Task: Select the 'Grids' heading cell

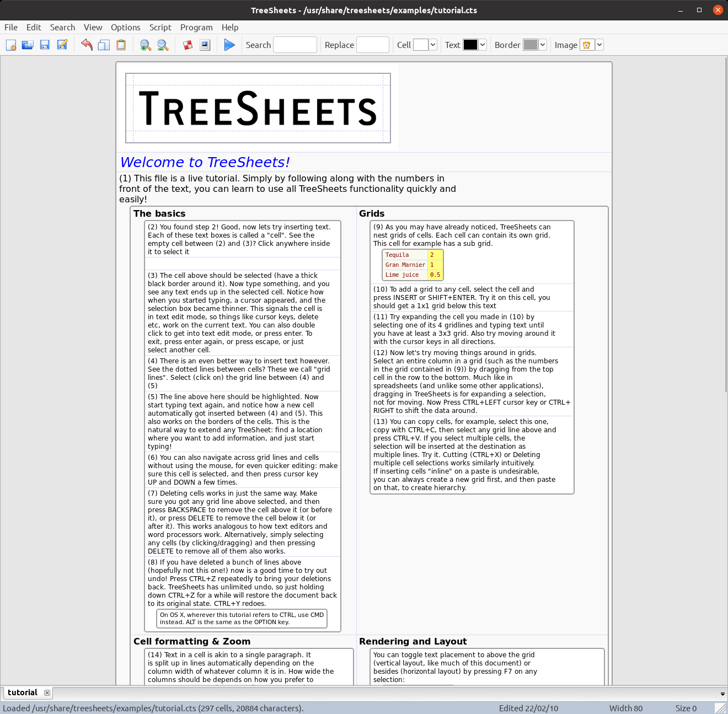Action: tap(372, 213)
